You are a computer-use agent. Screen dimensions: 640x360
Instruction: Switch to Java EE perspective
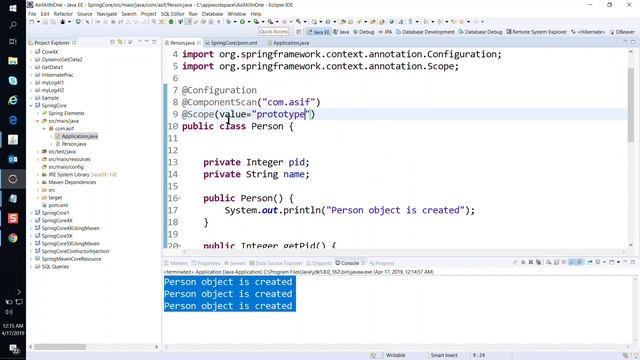[318, 32]
